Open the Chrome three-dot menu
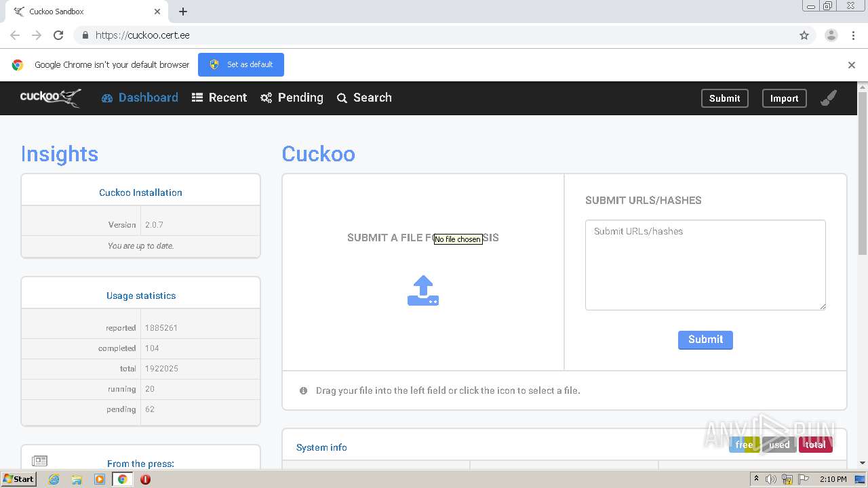This screenshot has width=868, height=488. 853,35
